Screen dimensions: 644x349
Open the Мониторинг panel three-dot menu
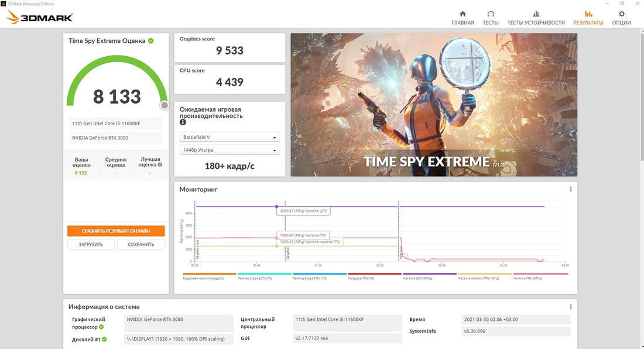click(570, 189)
